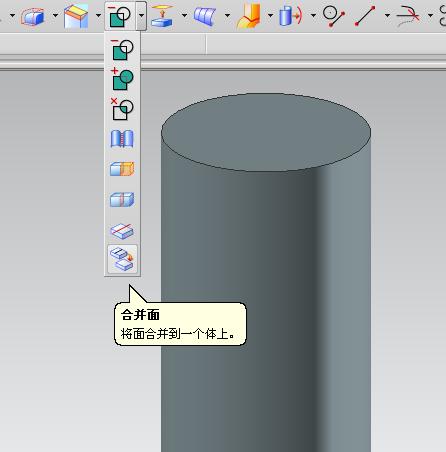Click the curved blue surface tool icon
446x452 pixels.
coord(205,16)
